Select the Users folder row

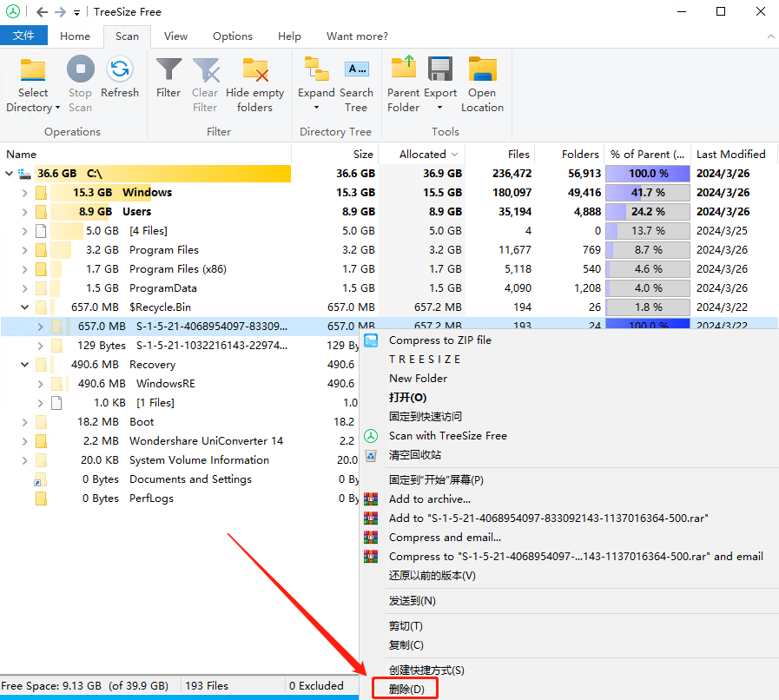(136, 212)
